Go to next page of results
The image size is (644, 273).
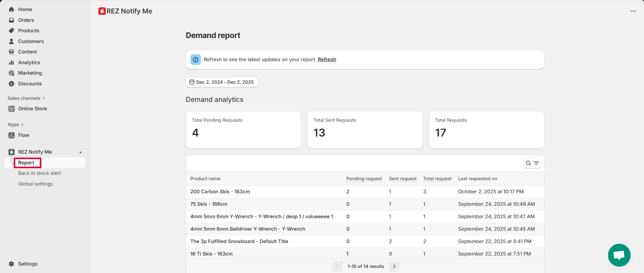coord(394,266)
